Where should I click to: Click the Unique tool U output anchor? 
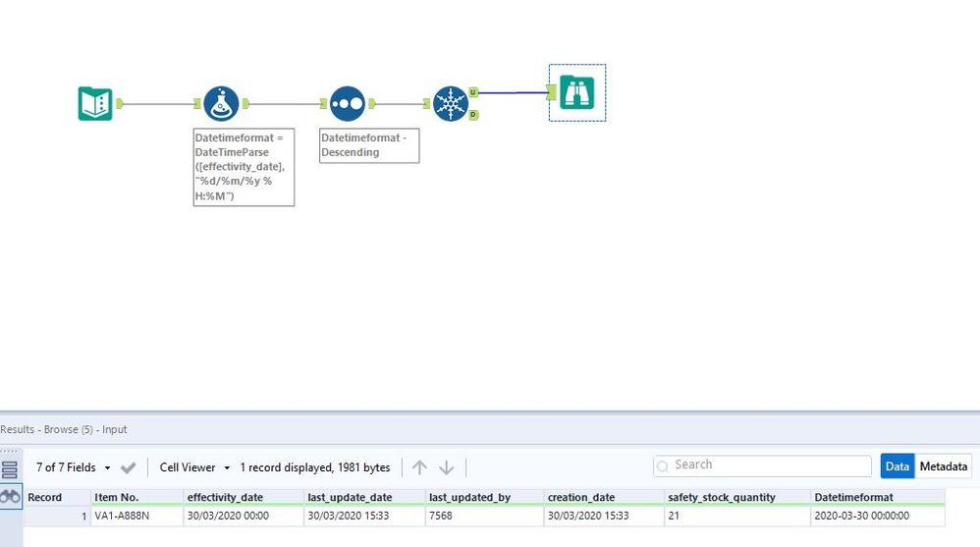tap(473, 92)
